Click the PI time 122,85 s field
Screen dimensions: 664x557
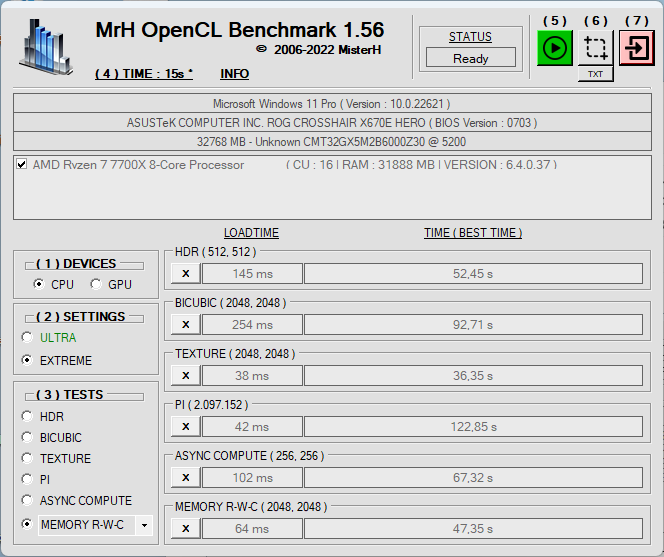pyautogui.click(x=473, y=427)
